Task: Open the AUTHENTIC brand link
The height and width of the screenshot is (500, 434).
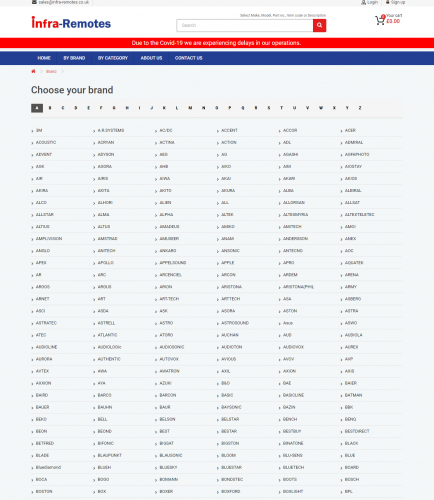Action: (x=109, y=359)
